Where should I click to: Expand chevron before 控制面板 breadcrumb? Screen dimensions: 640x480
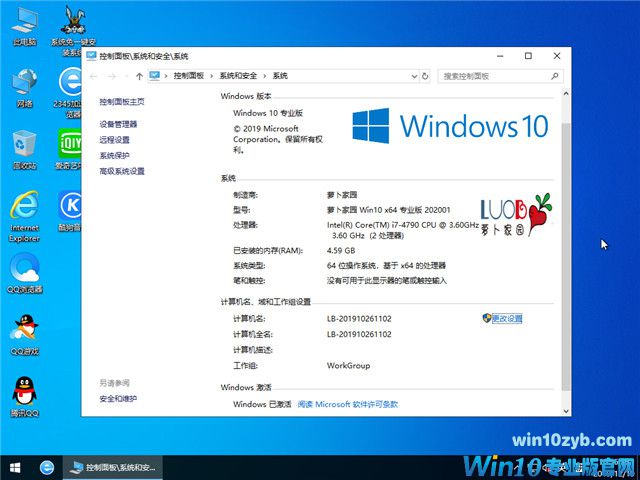pyautogui.click(x=166, y=76)
